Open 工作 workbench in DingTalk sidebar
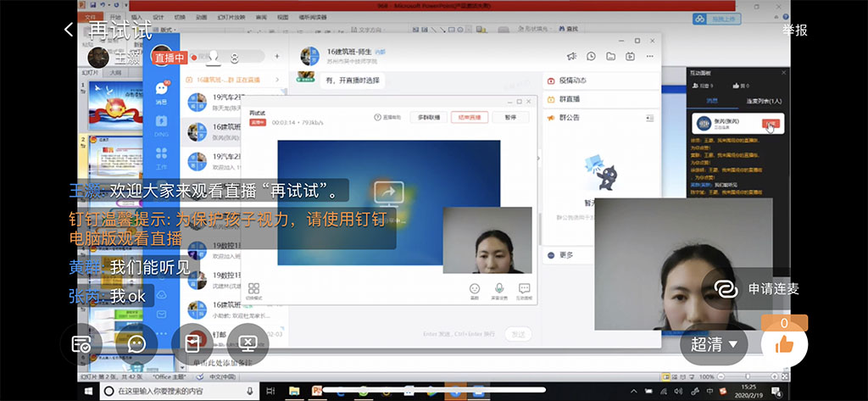The image size is (868, 401). (161, 158)
